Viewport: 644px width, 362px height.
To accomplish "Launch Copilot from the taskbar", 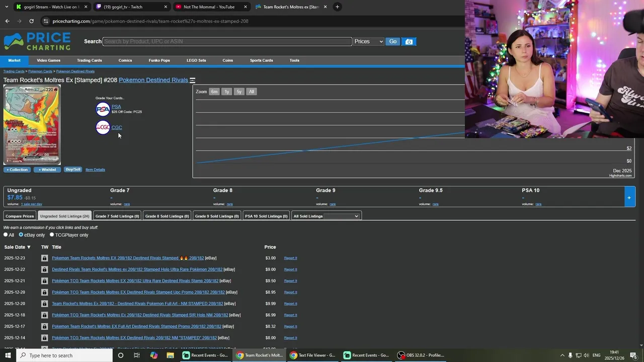I will tap(153, 355).
